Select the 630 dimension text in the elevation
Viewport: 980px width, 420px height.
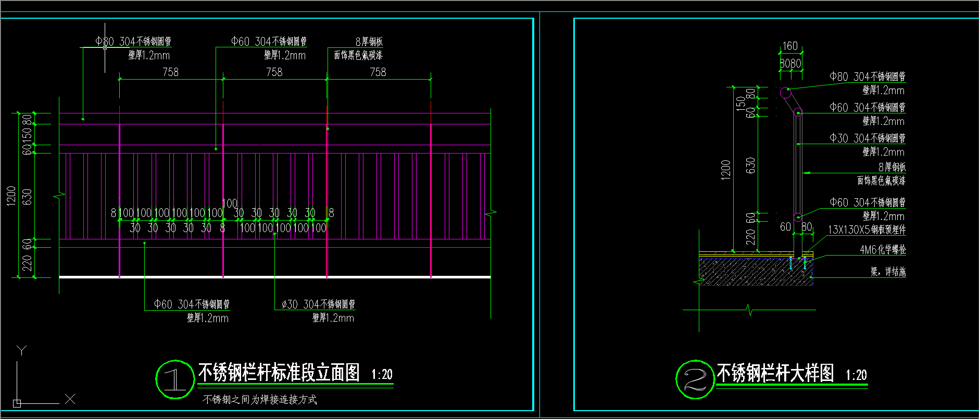(27, 196)
